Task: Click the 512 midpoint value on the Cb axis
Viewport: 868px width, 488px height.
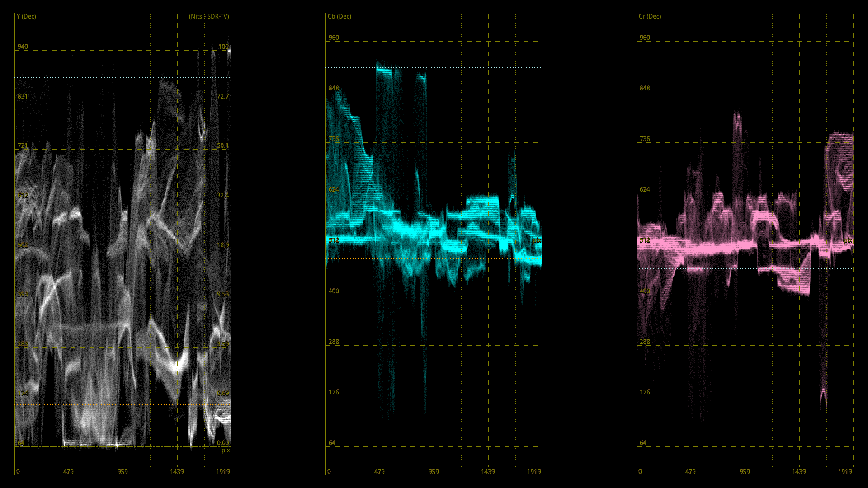Action: (334, 240)
